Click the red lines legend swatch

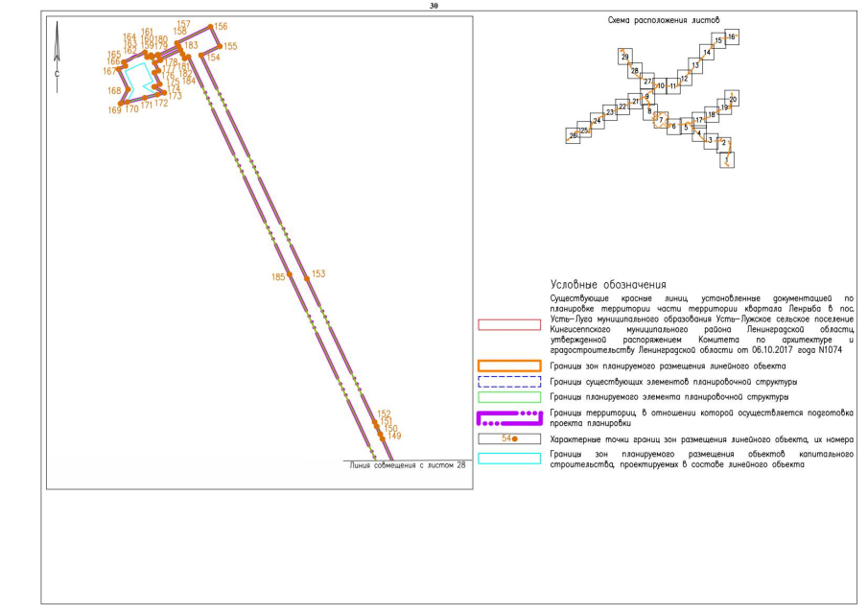click(508, 324)
